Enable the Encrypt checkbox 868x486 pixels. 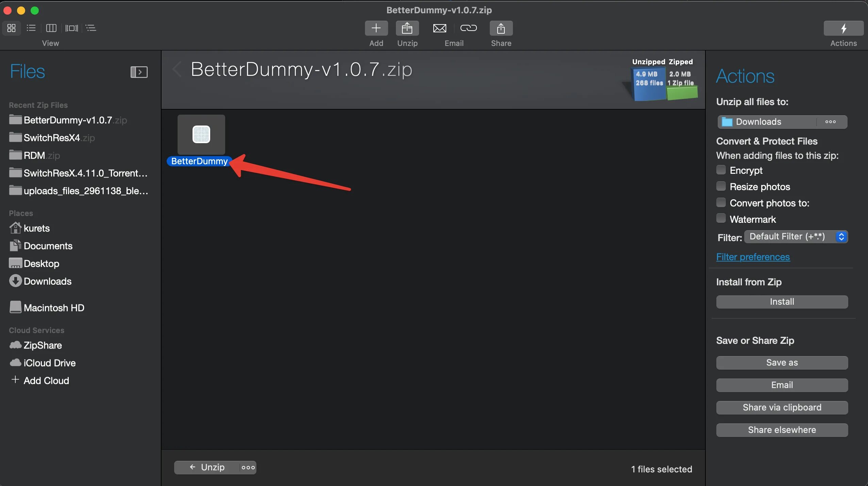[x=721, y=170]
